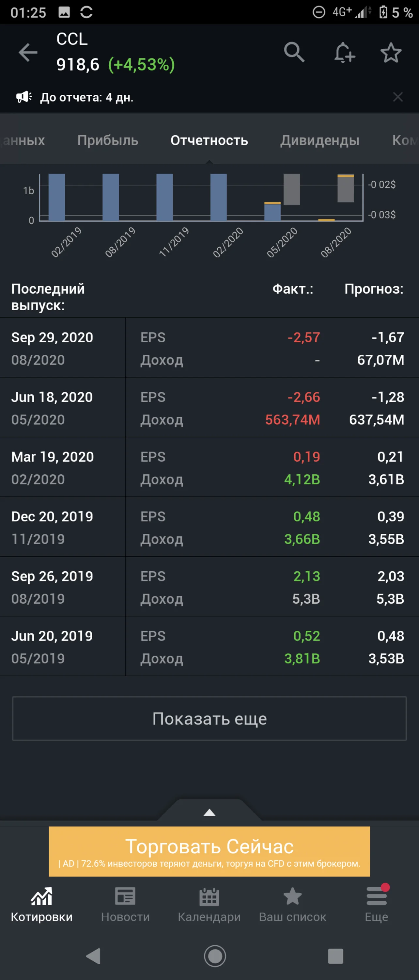
Task: Open Календари in bottom navigation
Action: coord(209,905)
